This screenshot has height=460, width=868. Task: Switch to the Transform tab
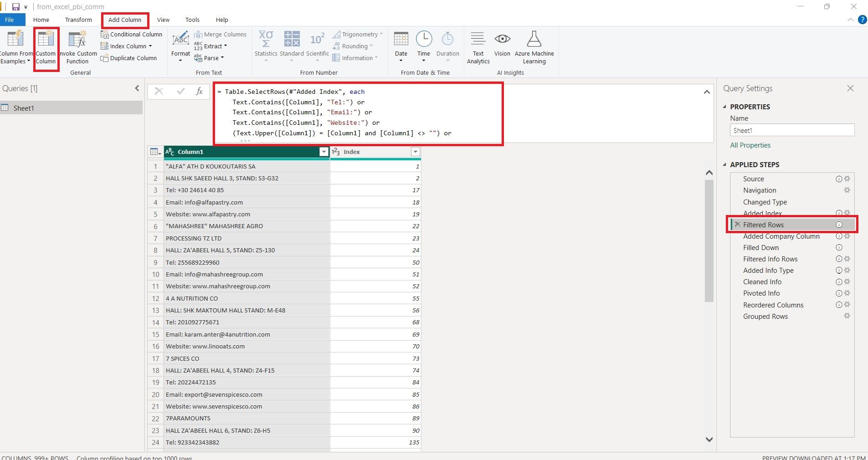tap(78, 20)
